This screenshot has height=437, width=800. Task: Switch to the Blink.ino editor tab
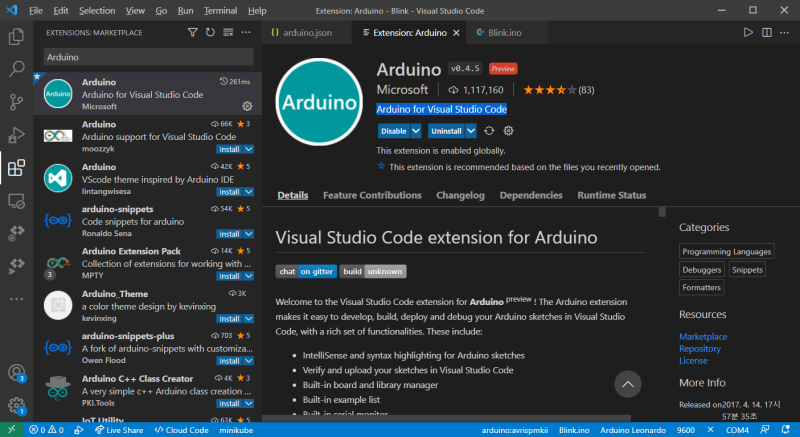tap(505, 33)
